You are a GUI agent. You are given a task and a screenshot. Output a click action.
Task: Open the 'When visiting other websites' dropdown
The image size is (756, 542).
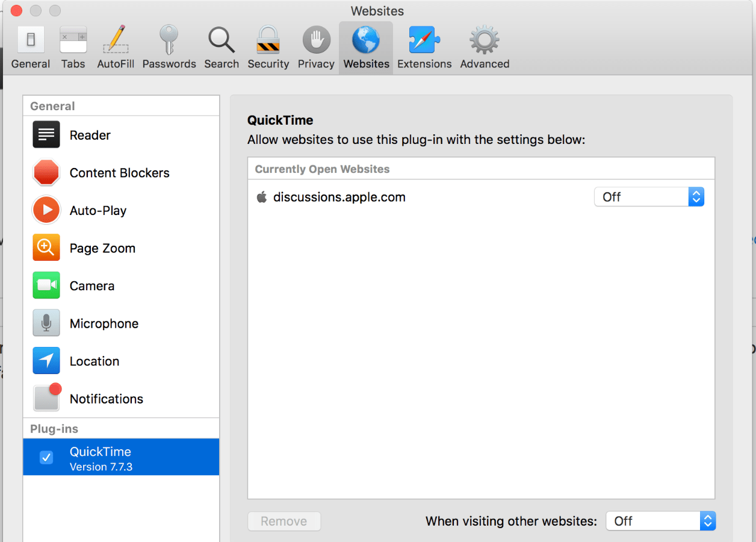pos(660,521)
